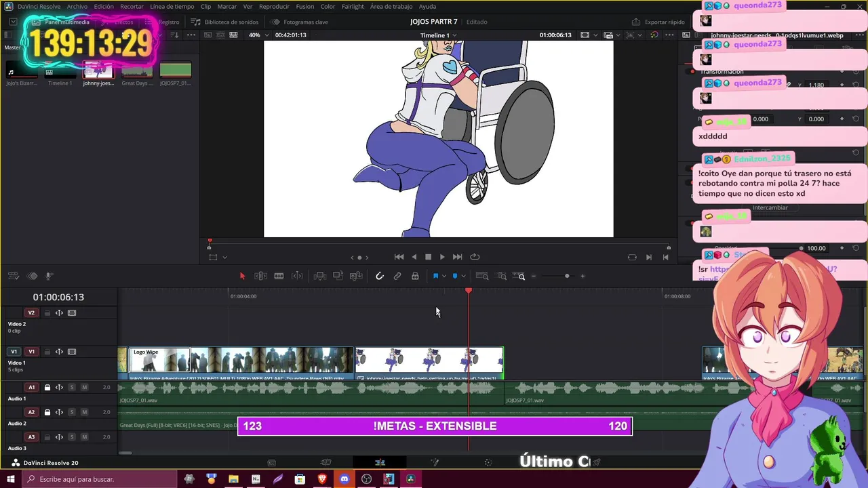This screenshot has height=488, width=868.
Task: Mute the Audio 2 track
Action: pos(85,412)
